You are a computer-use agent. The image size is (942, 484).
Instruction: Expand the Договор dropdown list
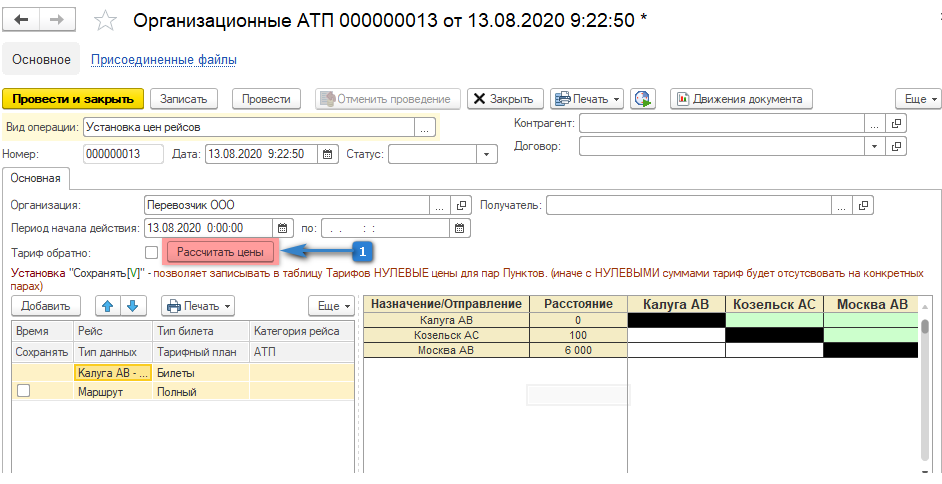pyautogui.click(x=874, y=146)
